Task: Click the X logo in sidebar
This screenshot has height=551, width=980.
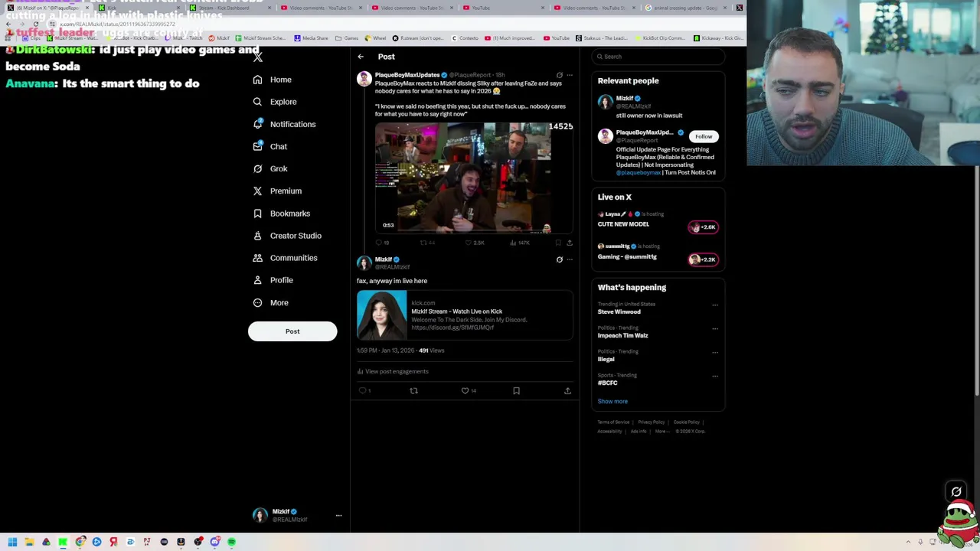Action: [x=258, y=57]
